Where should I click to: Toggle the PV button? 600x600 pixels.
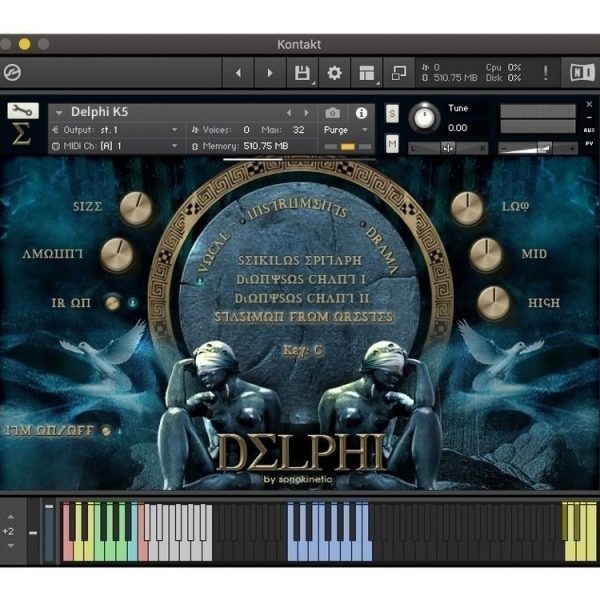coord(589,143)
